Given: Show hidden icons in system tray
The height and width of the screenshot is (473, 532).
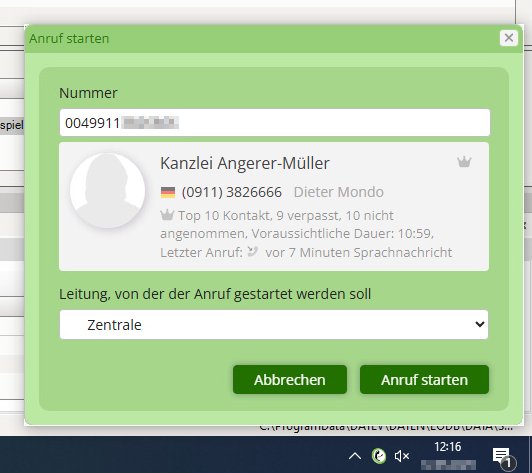Looking at the screenshot, I should [x=355, y=456].
